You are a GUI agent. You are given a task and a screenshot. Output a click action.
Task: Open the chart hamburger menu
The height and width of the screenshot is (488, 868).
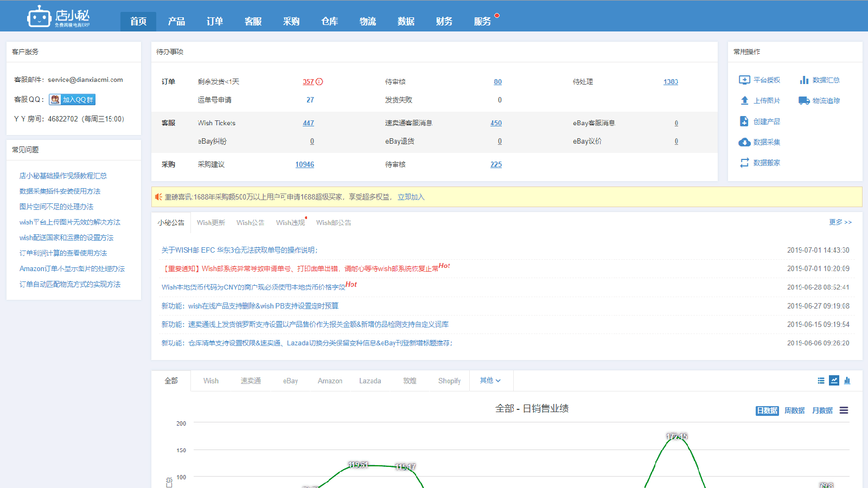tap(843, 410)
